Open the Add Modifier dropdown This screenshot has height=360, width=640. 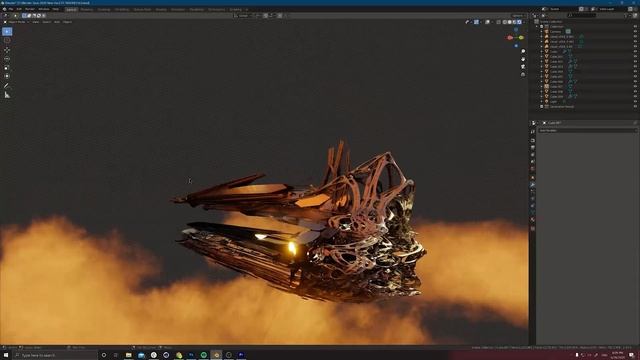click(x=588, y=131)
